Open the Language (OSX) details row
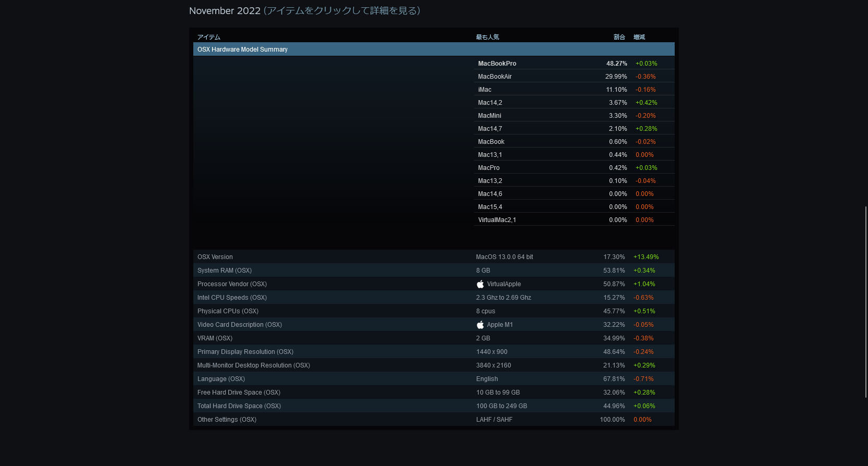Screen dimensions: 868x466 pos(433,379)
